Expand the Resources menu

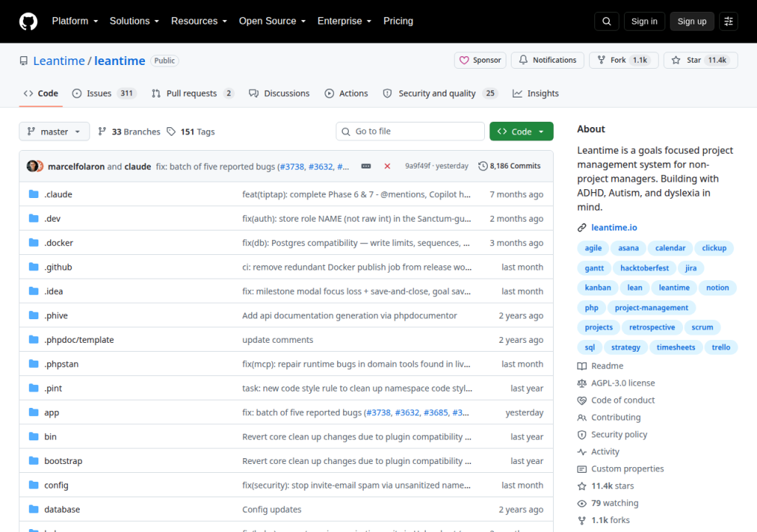(199, 21)
